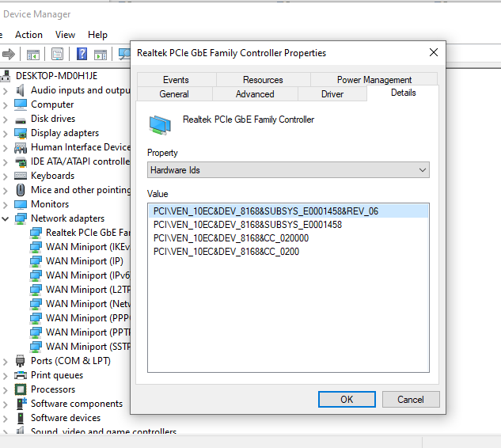The height and width of the screenshot is (448, 501).
Task: Switch to the Resources tab
Action: coord(263,80)
